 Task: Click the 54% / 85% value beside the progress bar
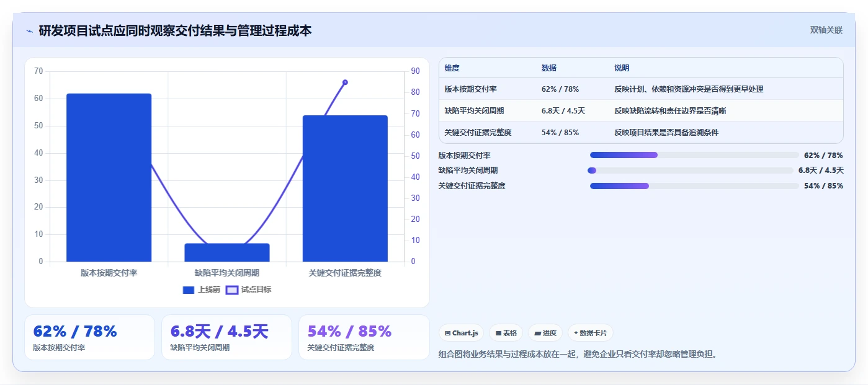(823, 186)
